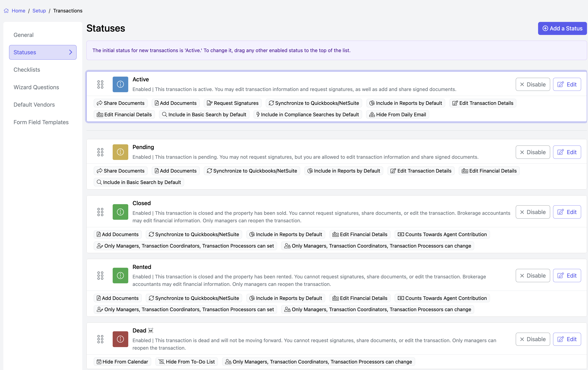
Task: Open Checklists in the sidebar
Action: [x=27, y=70]
